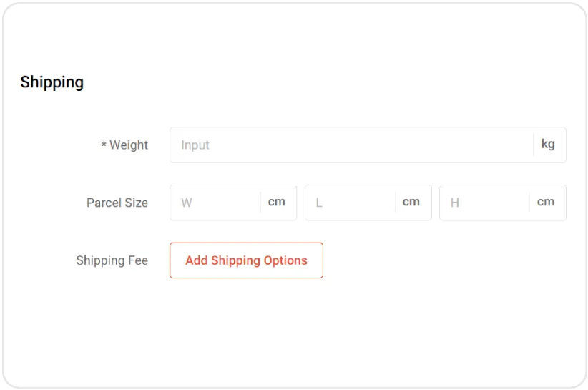Viewport: 588px width, 390px height.
Task: Click the cm unit beside height field
Action: tap(546, 203)
